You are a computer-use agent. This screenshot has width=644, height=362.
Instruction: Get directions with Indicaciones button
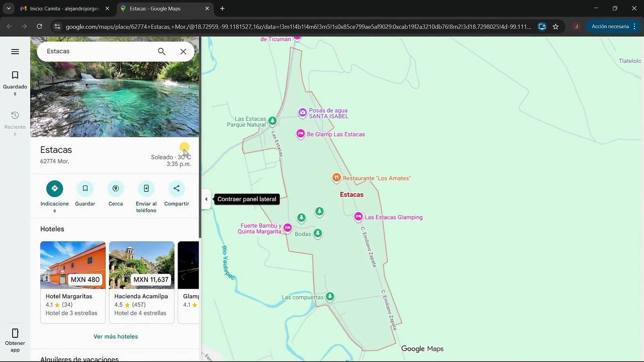click(54, 197)
